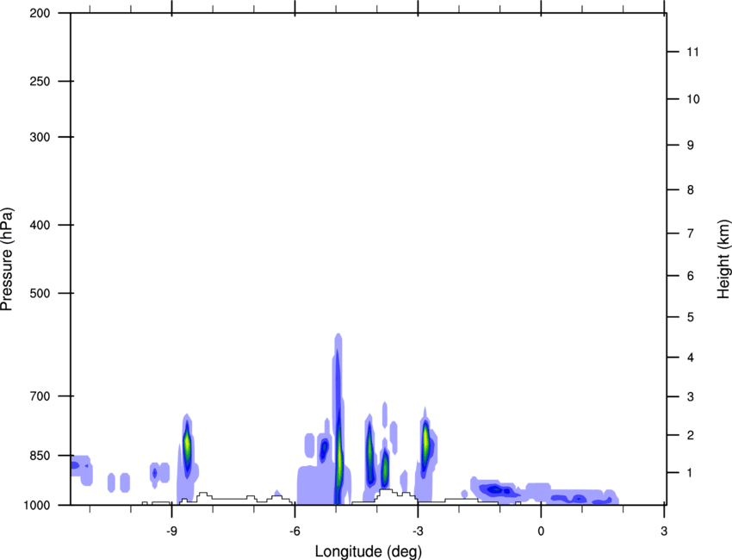
Task: Select the 850 pressure tick label
Action: click(x=40, y=456)
